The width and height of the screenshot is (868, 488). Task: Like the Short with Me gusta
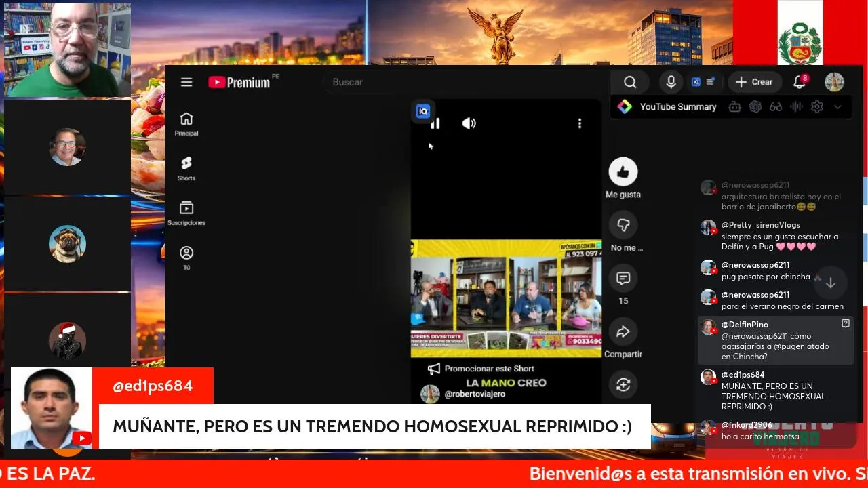(623, 171)
